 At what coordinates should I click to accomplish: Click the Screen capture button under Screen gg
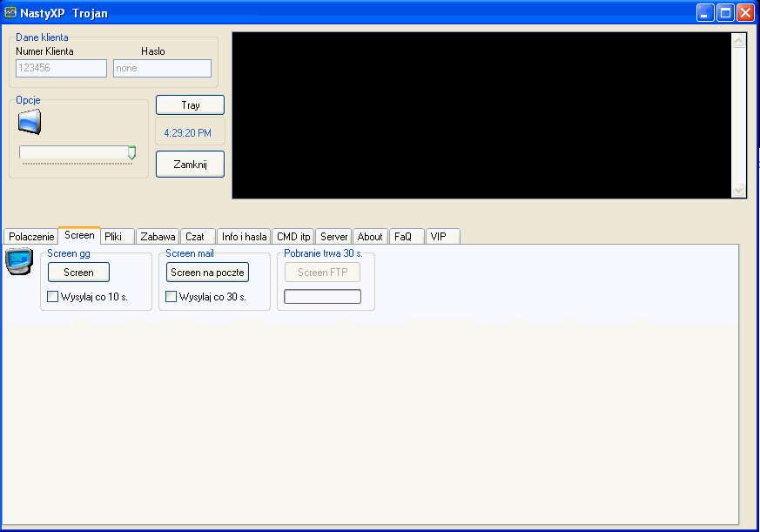tap(78, 272)
